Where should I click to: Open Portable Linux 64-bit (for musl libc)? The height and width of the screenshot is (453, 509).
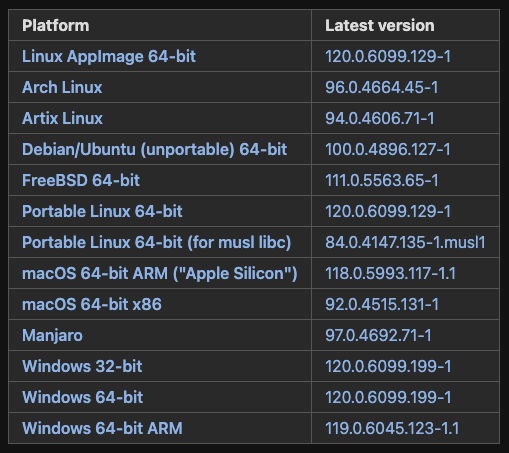[x=156, y=242]
